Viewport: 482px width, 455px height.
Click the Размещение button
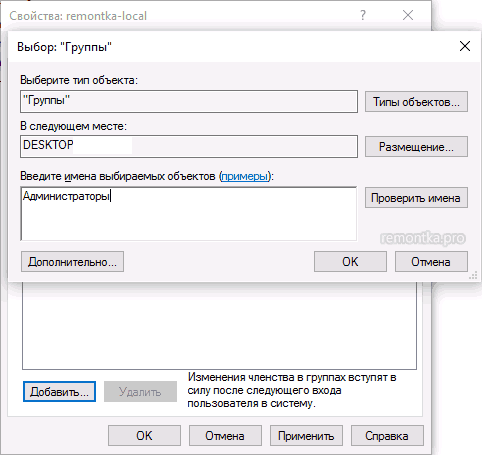416,147
